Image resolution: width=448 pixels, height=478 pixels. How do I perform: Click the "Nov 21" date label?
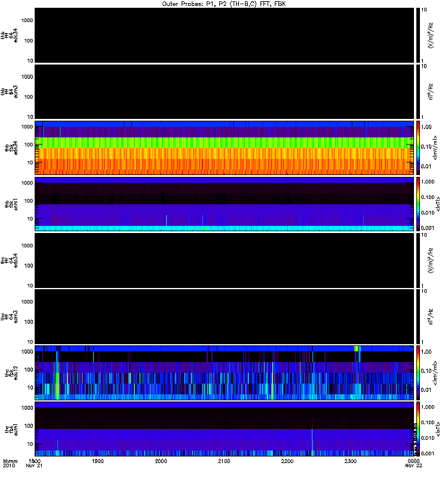(x=34, y=465)
